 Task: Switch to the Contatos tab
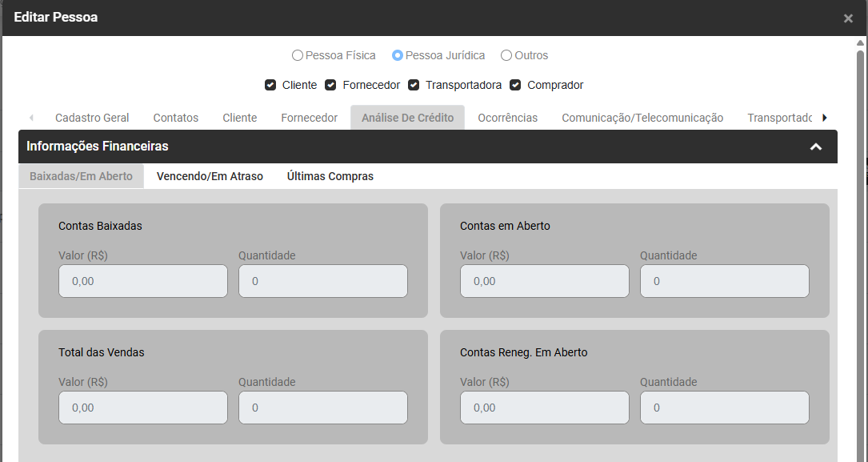tap(176, 118)
